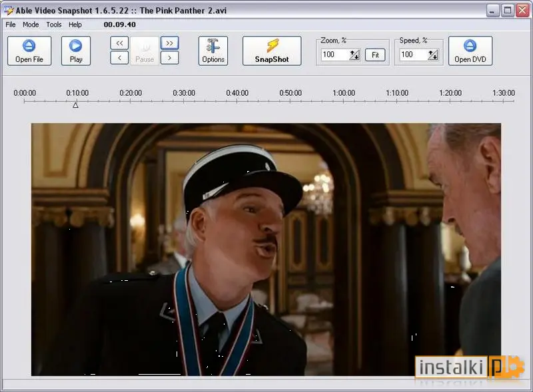Image resolution: width=533 pixels, height=392 pixels.
Task: Open the Tools menu
Action: (x=54, y=25)
